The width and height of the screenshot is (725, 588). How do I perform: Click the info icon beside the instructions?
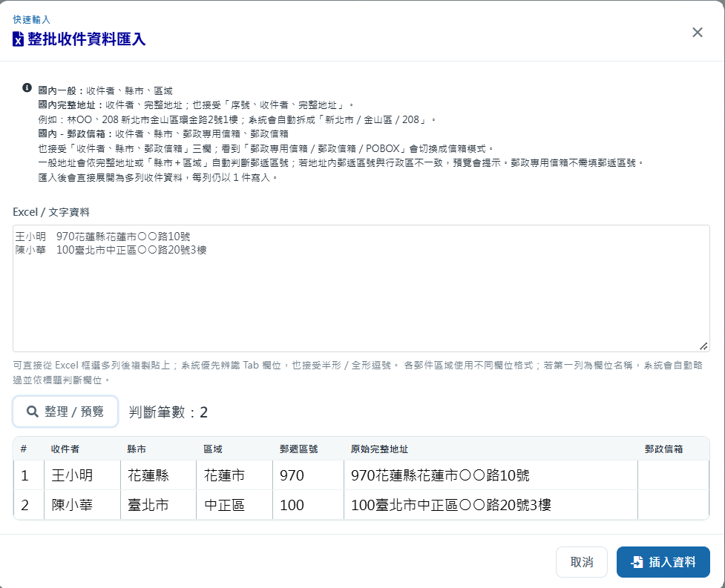point(27,87)
